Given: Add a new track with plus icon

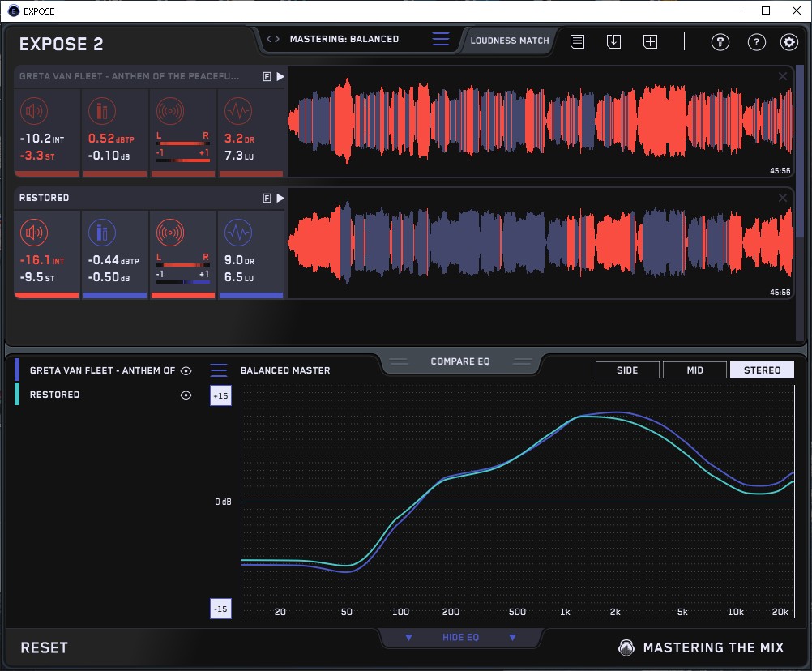Looking at the screenshot, I should pyautogui.click(x=650, y=41).
